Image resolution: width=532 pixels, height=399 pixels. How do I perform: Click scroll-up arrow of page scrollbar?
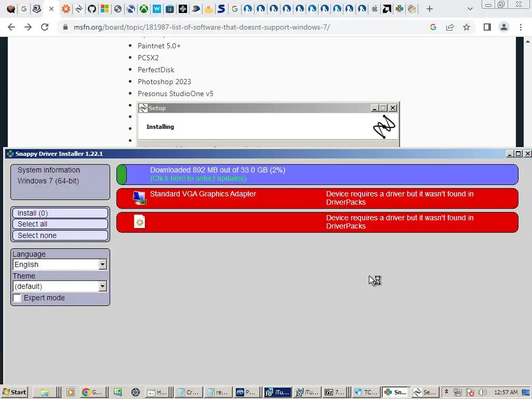528,42
